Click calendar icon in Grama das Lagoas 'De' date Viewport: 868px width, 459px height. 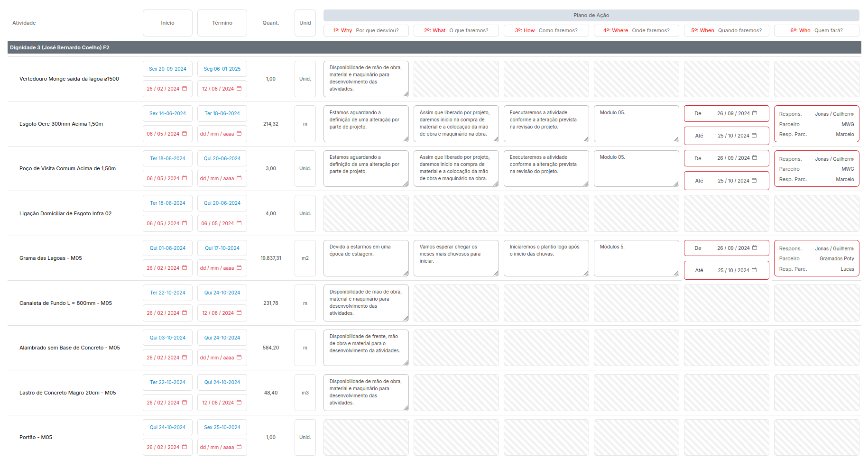pyautogui.click(x=755, y=248)
